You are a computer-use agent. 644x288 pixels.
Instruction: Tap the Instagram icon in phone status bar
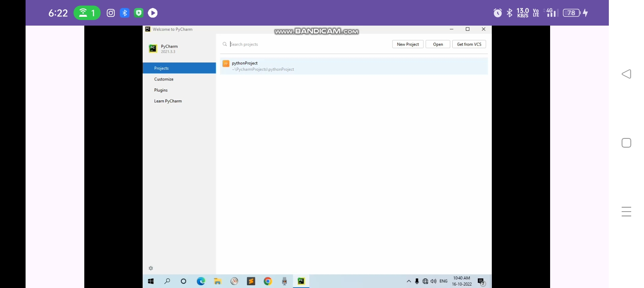pyautogui.click(x=111, y=13)
